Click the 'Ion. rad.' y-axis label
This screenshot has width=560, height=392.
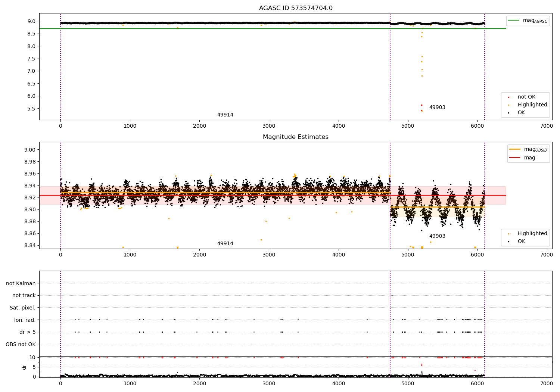pos(25,320)
